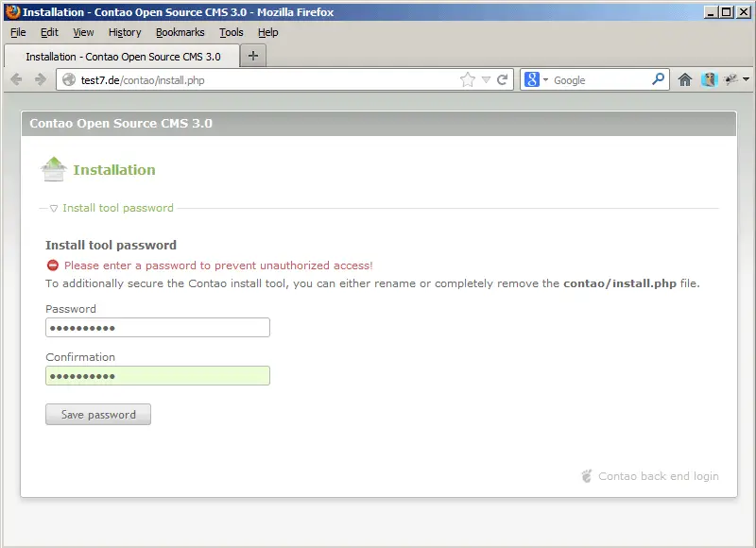Click the red 'Please enter a password' error message
756x548 pixels.
[218, 265]
